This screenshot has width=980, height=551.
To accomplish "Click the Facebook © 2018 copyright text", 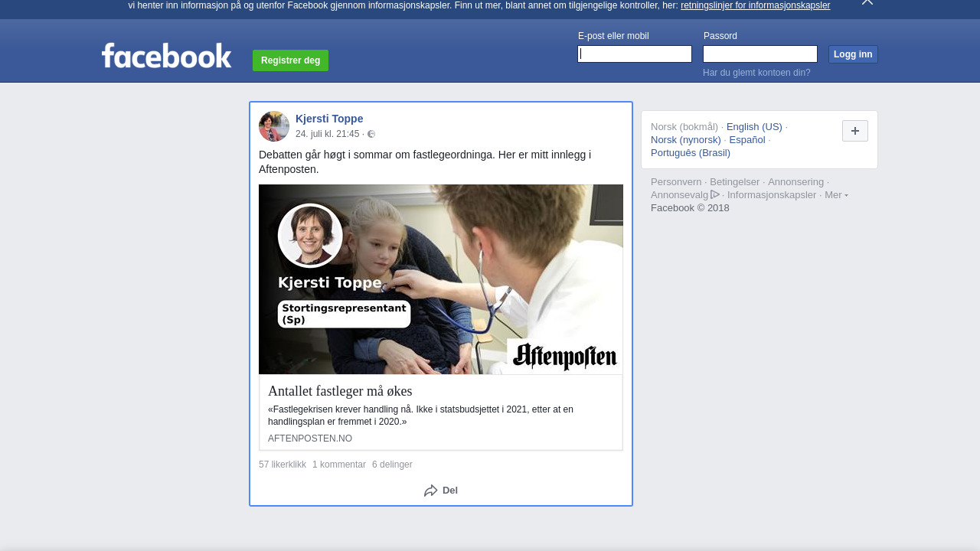I will click(690, 208).
